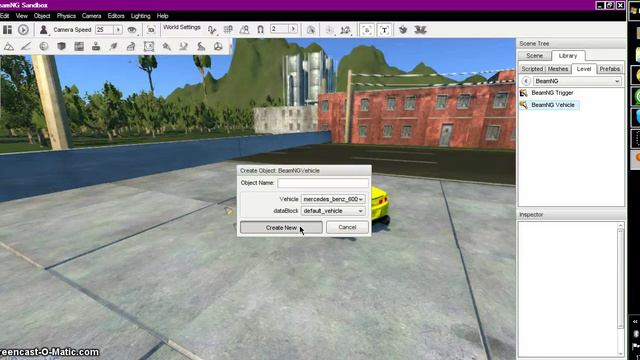Open the Editors menu
The image size is (640, 360).
[116, 16]
